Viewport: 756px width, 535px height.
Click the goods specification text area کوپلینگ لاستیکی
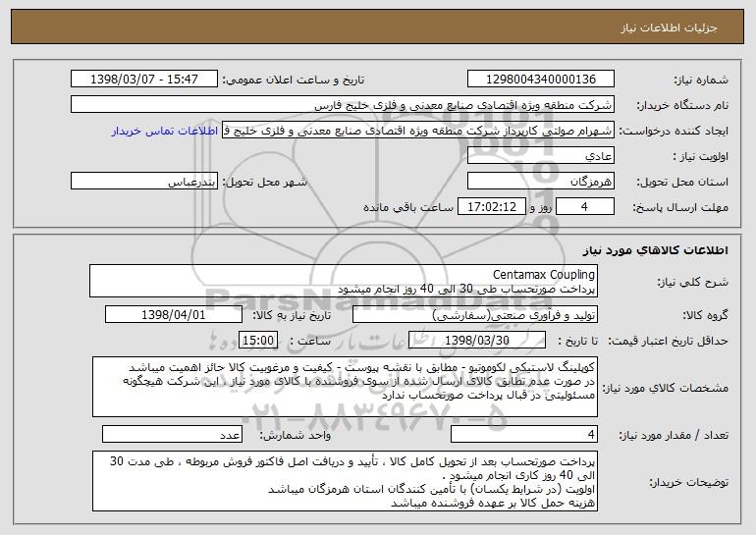345,387
